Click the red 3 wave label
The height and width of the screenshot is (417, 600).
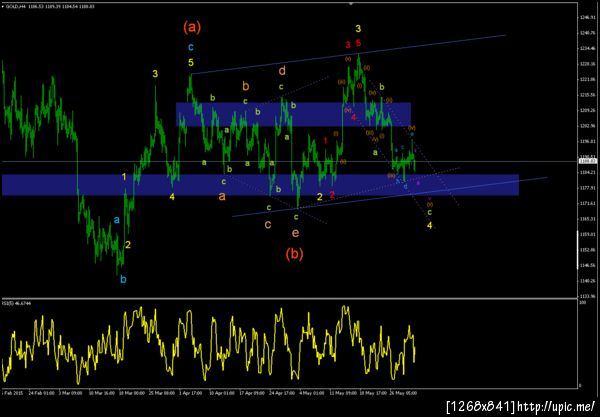click(x=348, y=45)
